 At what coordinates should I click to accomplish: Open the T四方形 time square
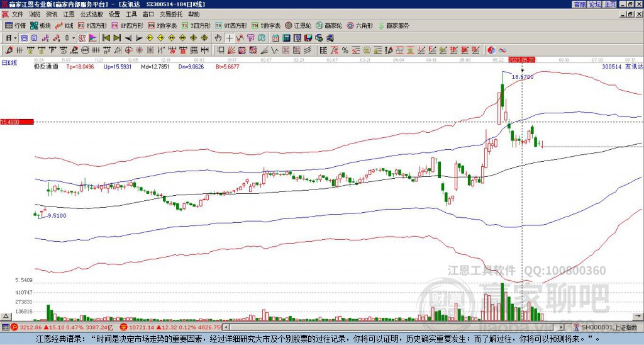click(x=196, y=25)
